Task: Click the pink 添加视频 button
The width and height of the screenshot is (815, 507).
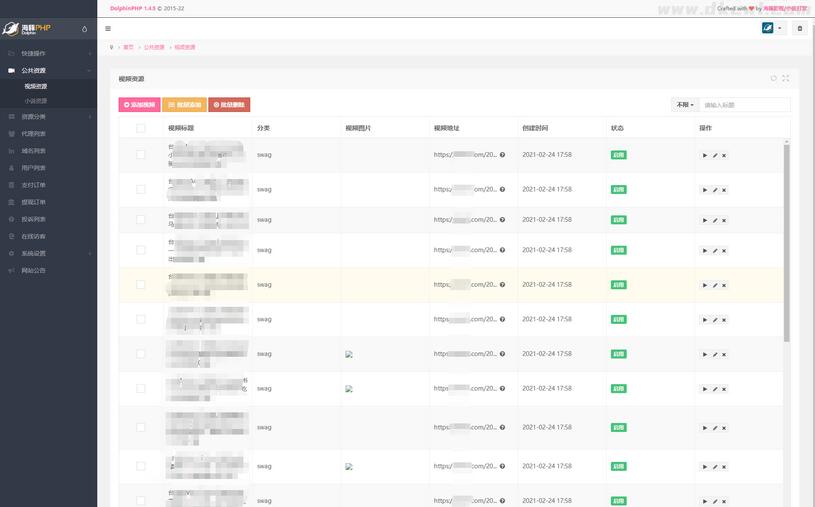Action: 139,104
